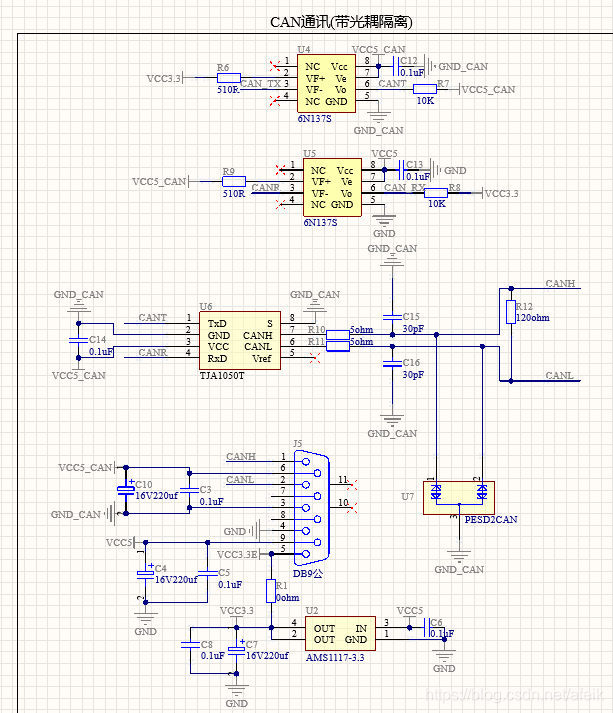Select the U6 TJA1050T transceiver block
The height and width of the screenshot is (713, 613).
(240, 341)
